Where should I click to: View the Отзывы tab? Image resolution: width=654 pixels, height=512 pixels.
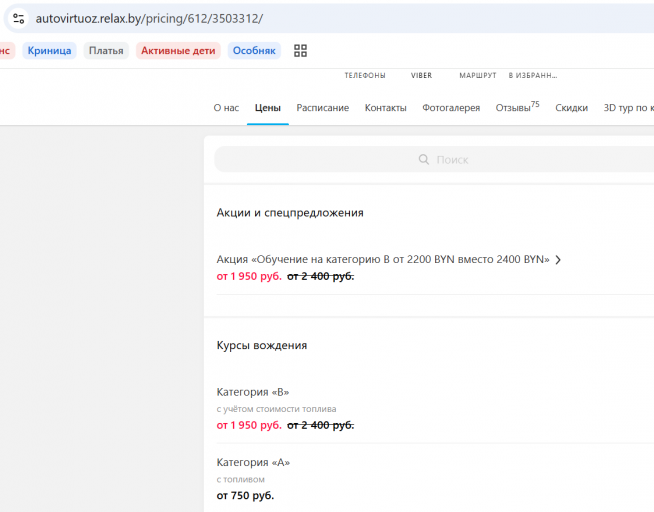[517, 107]
